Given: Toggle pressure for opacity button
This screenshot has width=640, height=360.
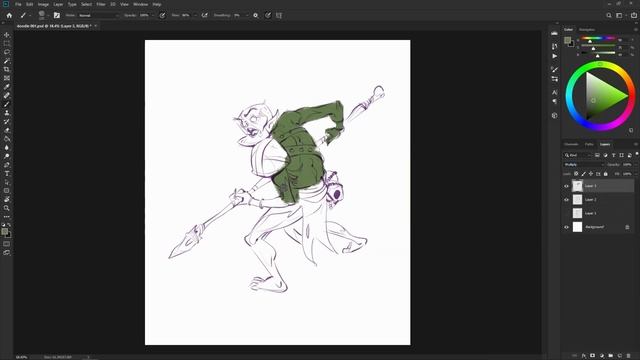Looking at the screenshot, I should (x=162, y=16).
